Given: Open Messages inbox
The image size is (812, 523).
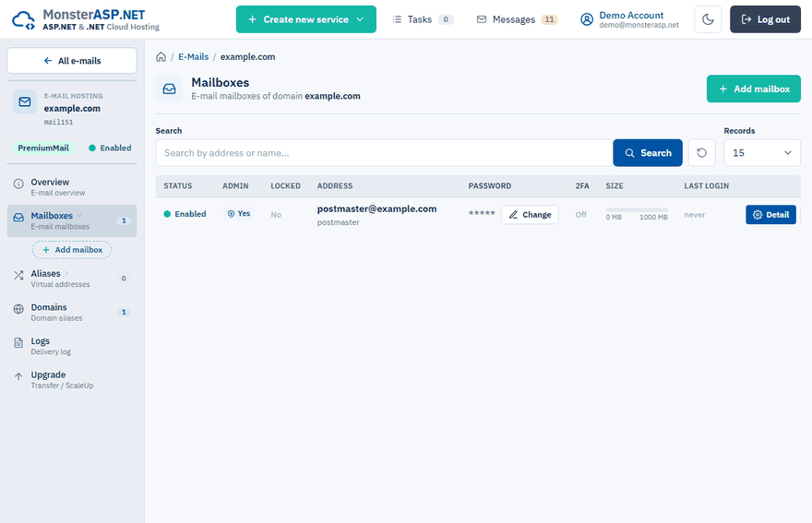Looking at the screenshot, I should tap(517, 19).
